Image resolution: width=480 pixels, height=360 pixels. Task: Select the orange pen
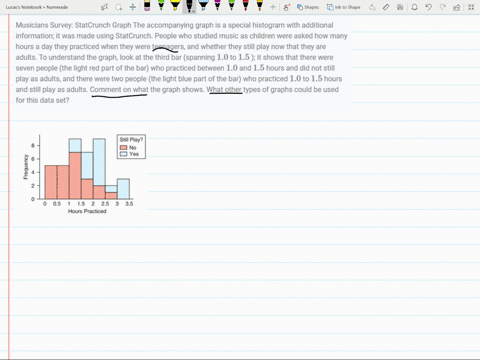pyautogui.click(x=259, y=5)
